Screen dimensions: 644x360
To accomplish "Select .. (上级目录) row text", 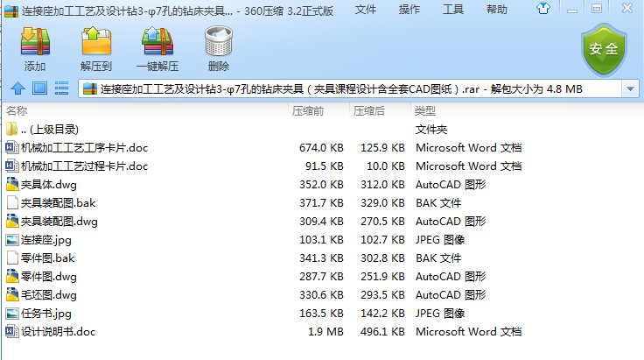I will click(x=50, y=130).
